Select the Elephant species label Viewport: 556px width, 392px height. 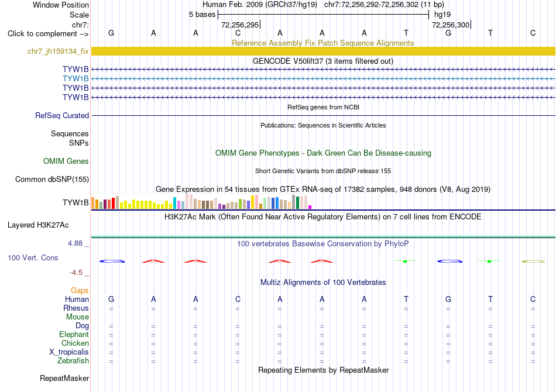click(74, 334)
